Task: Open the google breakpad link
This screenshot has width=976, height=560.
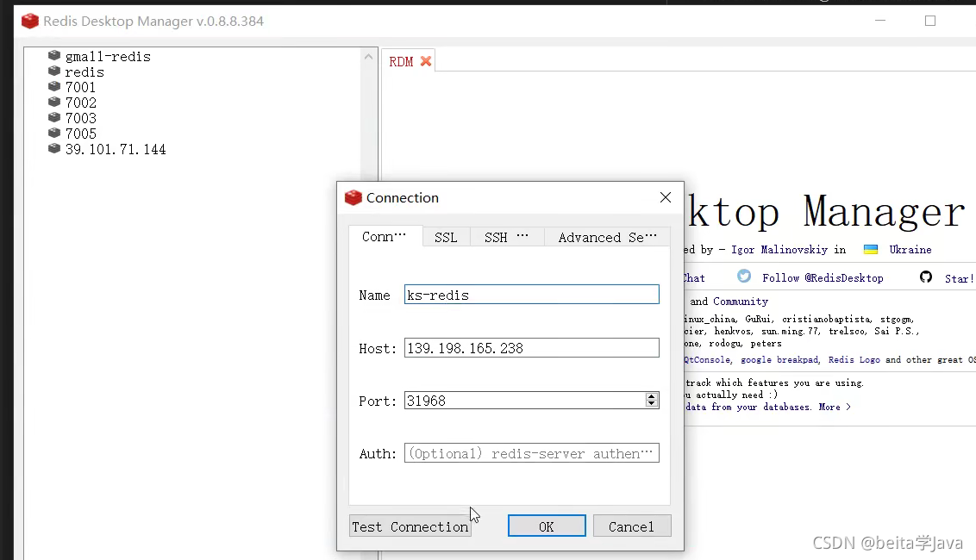Action: (x=779, y=359)
